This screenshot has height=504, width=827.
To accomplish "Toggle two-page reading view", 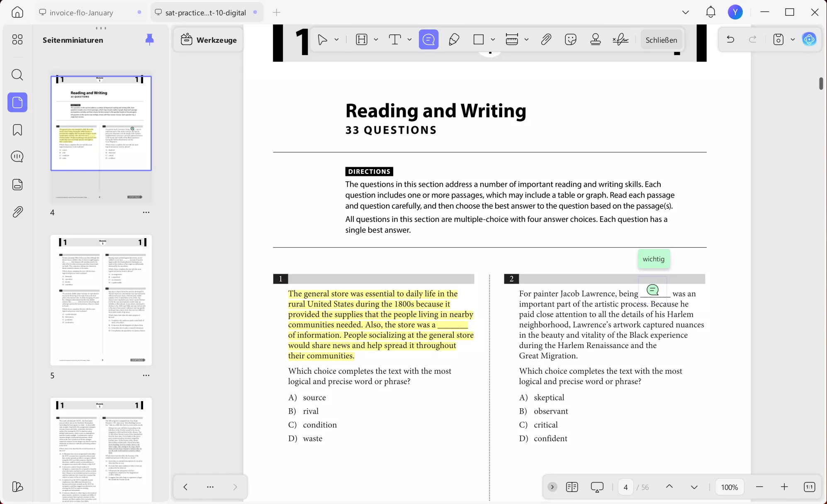I will 572,487.
